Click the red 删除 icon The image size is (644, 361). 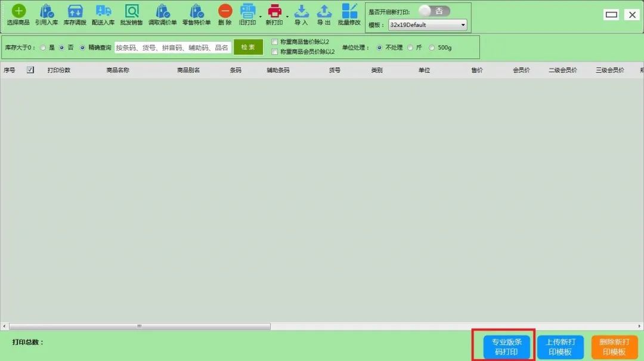(225, 11)
